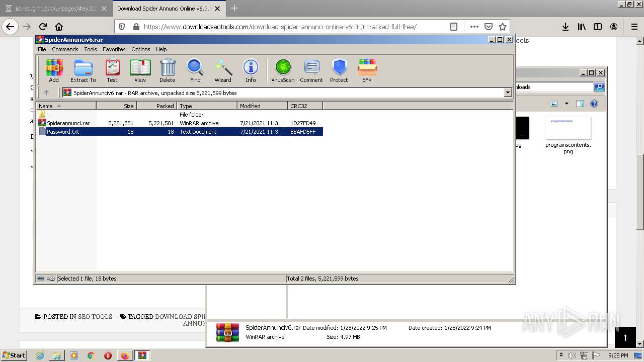
Task: Click the View file icon
Action: pos(140,70)
